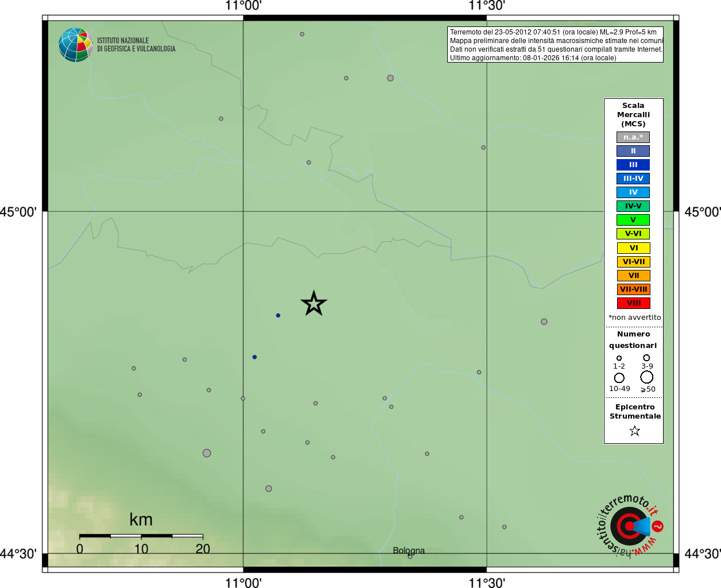Click the 'Scala Mercalli (MCS)' legend title
This screenshot has height=588, width=721.
tap(633, 115)
